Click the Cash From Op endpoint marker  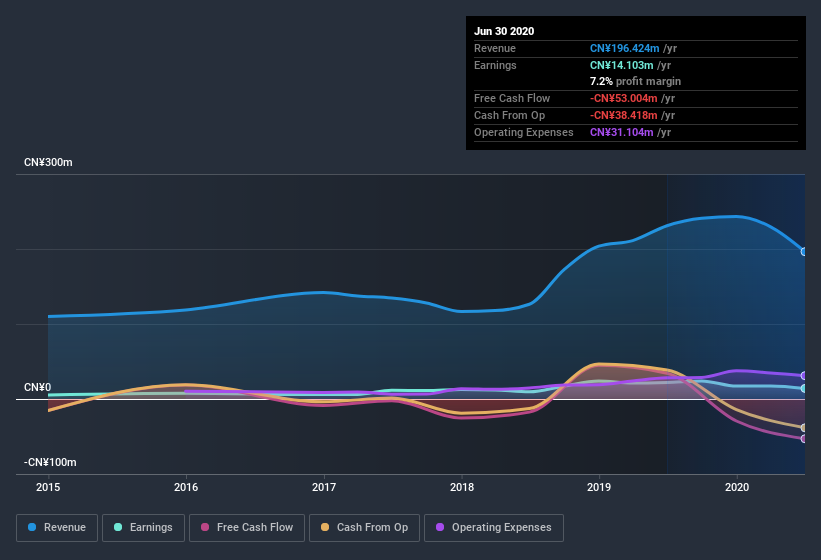[x=804, y=428]
